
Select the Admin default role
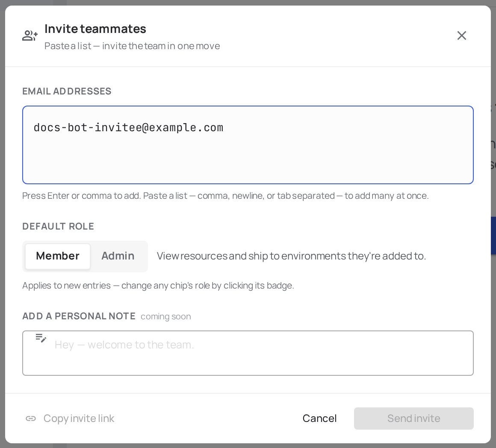click(x=118, y=256)
